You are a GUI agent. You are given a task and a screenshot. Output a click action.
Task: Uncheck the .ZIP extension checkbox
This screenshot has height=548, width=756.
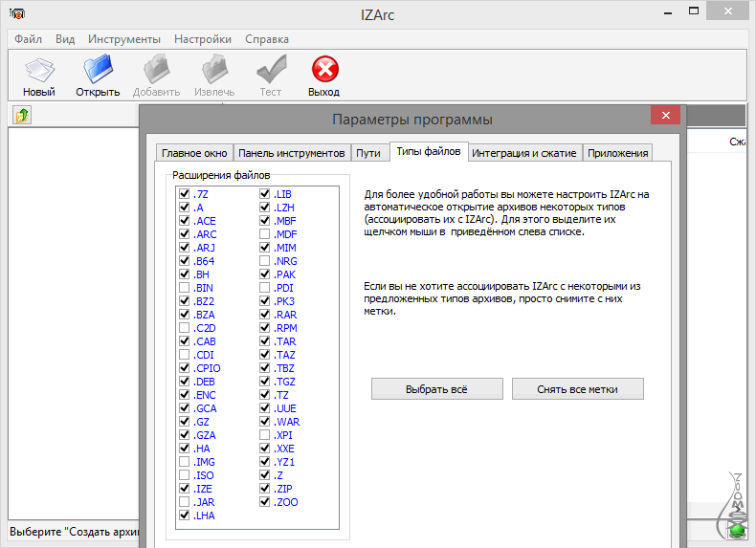pos(265,489)
